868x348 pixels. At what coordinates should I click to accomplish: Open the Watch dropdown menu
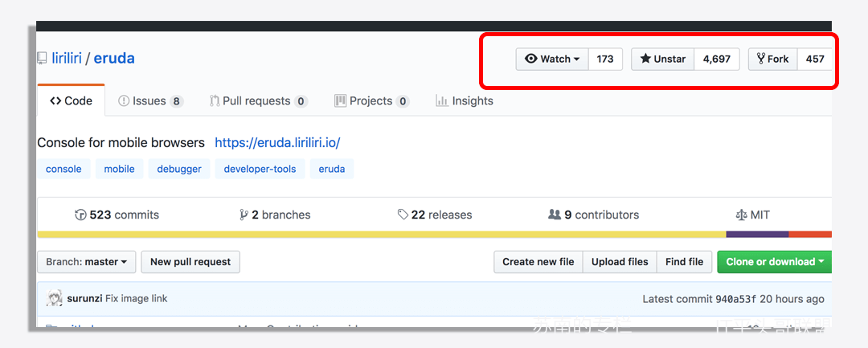[552, 59]
